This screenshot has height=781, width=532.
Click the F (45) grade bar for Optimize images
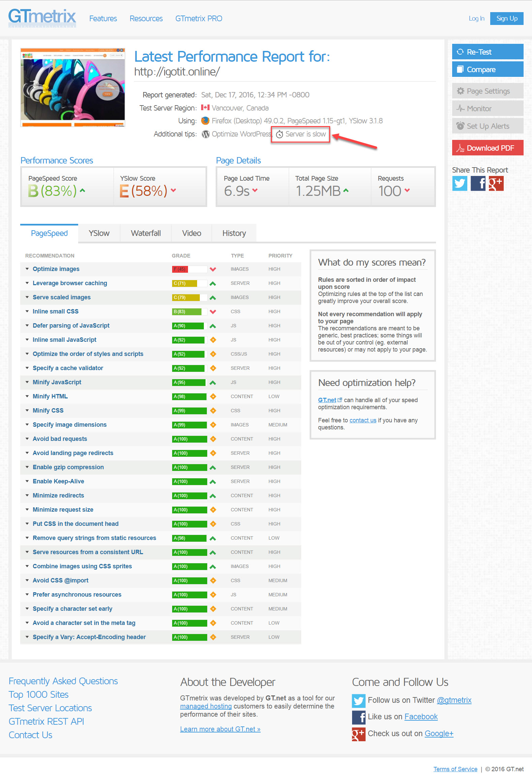(x=190, y=269)
